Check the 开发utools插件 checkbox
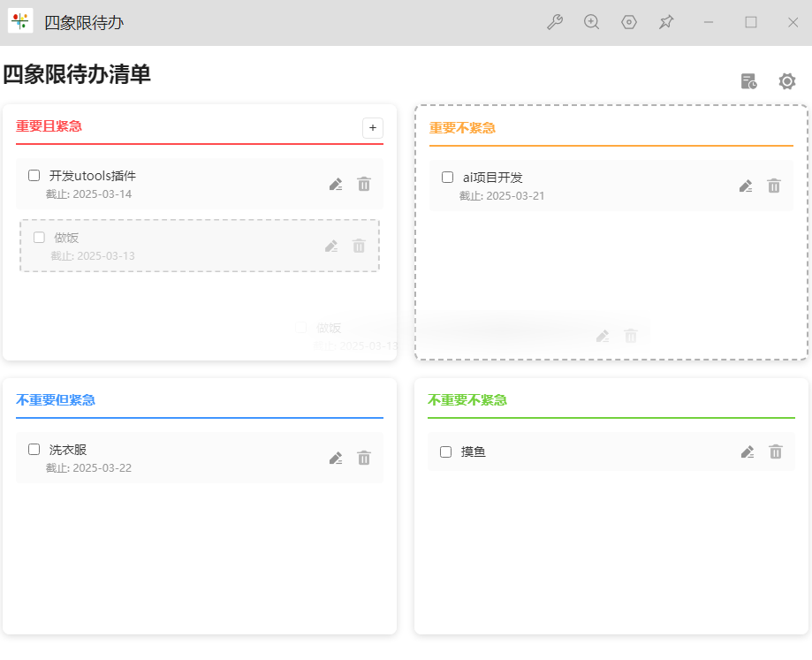 34,176
